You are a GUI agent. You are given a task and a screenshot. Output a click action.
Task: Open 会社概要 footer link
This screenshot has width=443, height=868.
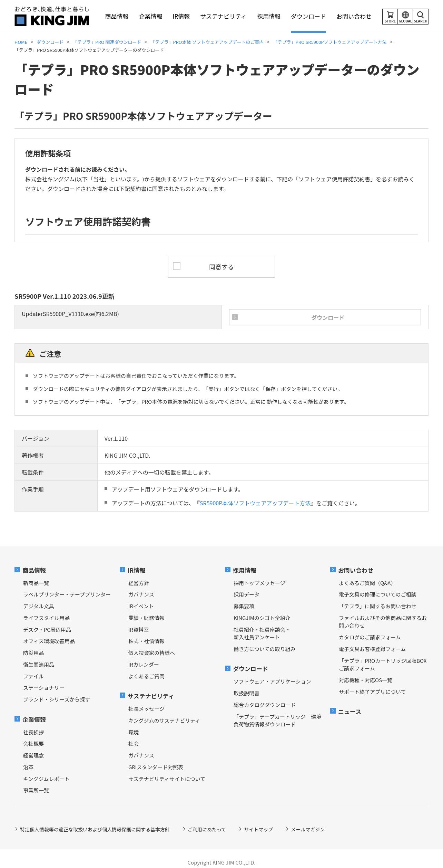coord(33,744)
